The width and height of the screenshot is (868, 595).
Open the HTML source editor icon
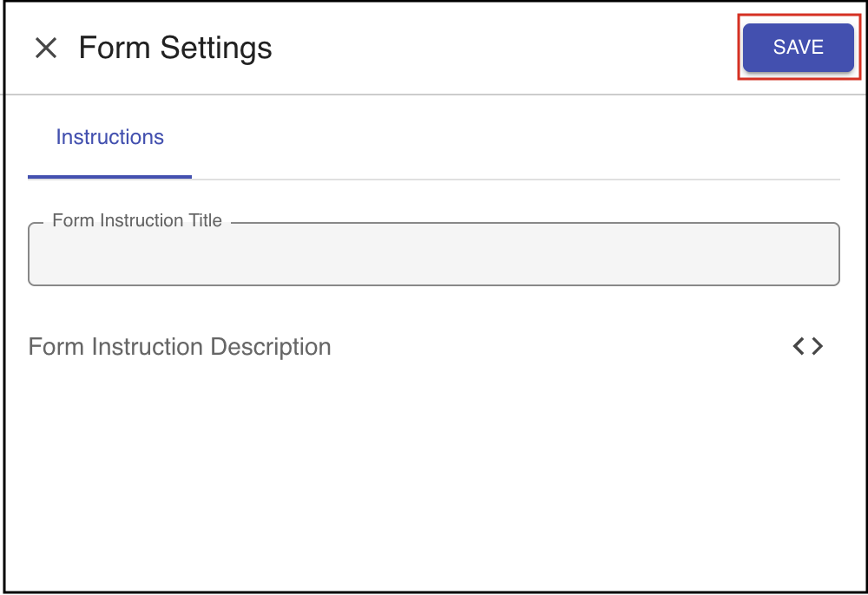coord(807,347)
